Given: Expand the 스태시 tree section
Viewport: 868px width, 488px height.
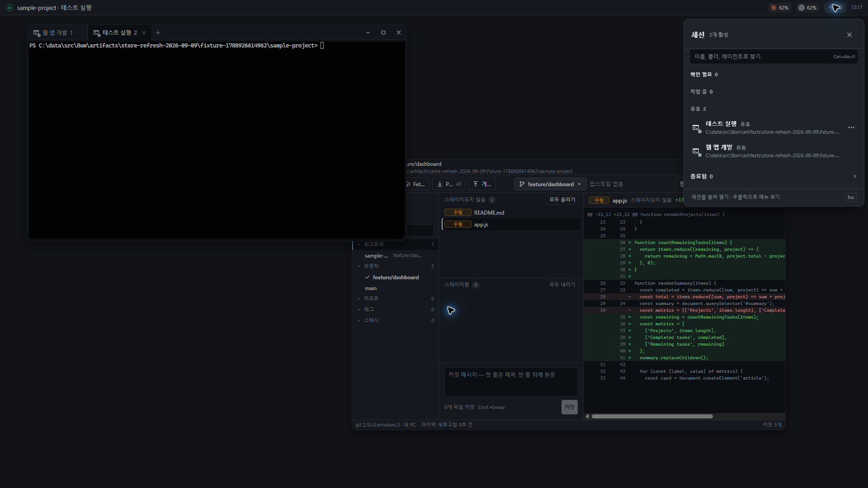Looking at the screenshot, I should [x=359, y=320].
